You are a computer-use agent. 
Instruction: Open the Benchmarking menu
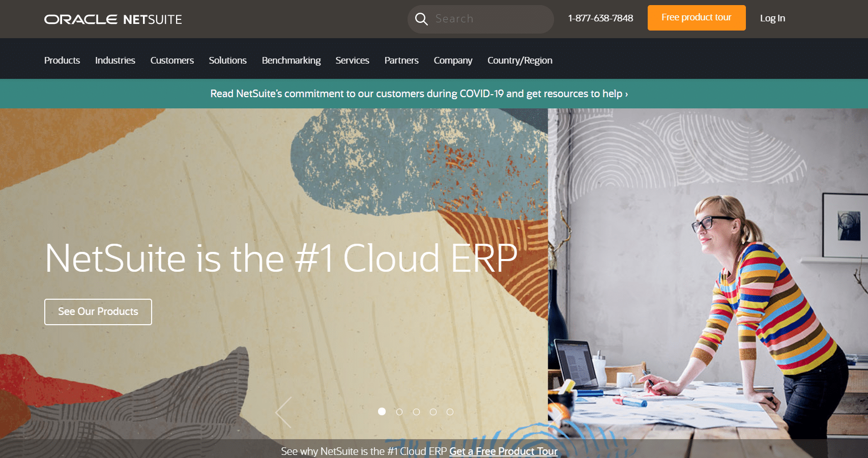(291, 61)
